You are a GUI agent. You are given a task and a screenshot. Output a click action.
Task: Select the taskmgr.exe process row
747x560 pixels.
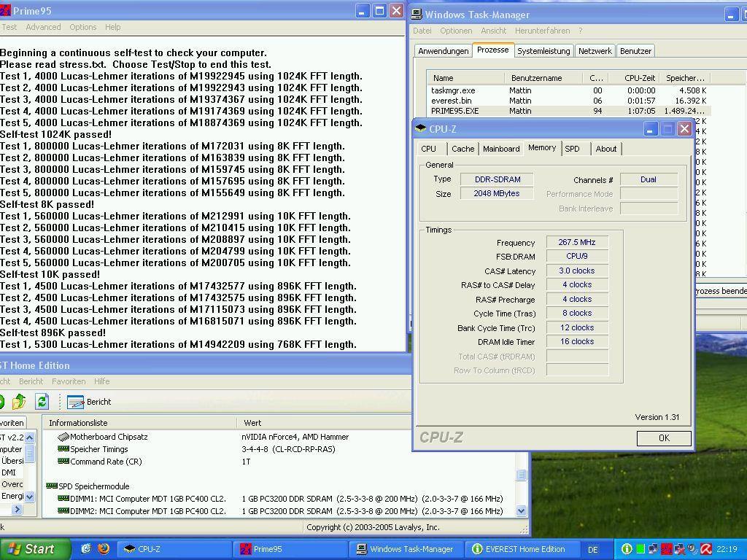[x=568, y=90]
